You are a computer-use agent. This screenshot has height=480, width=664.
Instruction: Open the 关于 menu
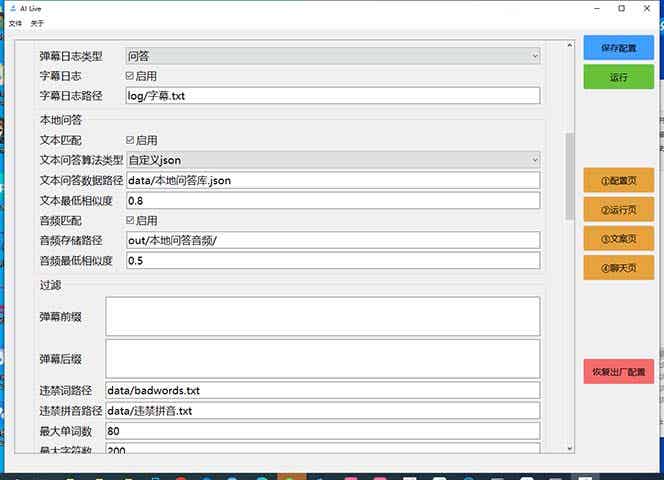[37, 23]
